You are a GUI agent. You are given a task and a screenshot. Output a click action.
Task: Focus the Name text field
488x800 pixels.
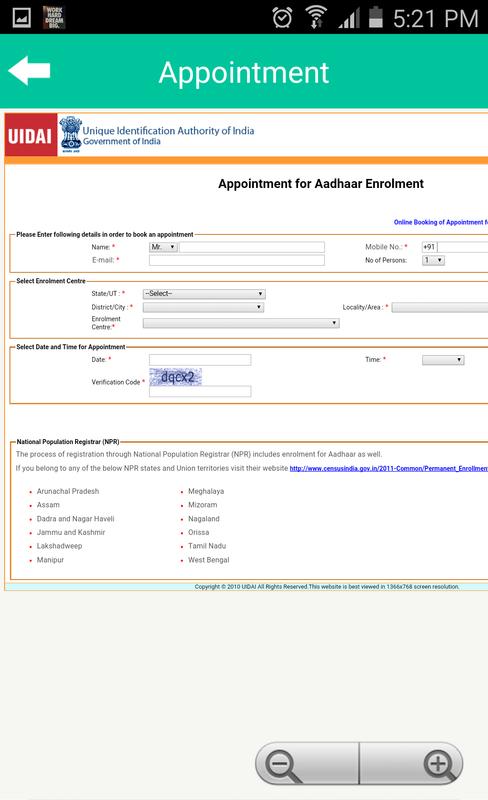[x=252, y=247]
